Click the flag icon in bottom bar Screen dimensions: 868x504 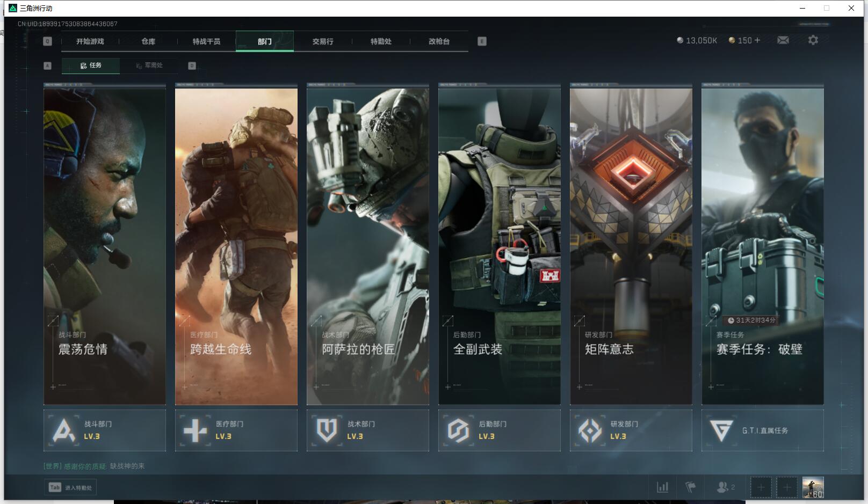click(x=691, y=487)
